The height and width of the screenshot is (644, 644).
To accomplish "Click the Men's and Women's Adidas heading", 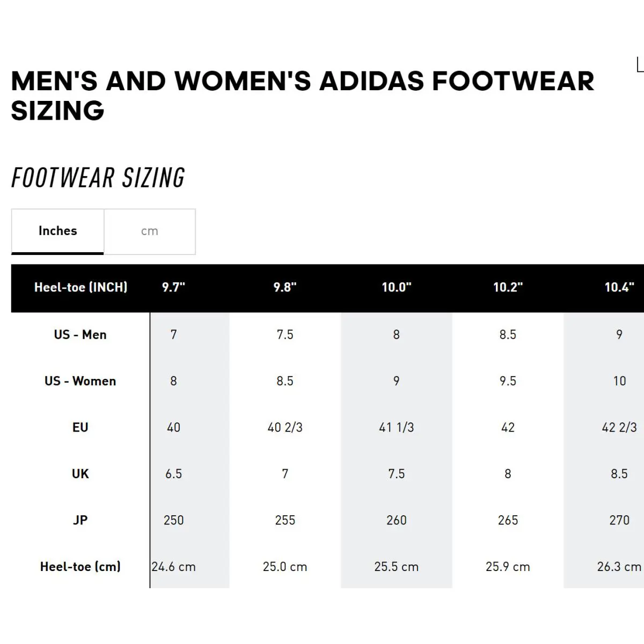I will pos(303,96).
